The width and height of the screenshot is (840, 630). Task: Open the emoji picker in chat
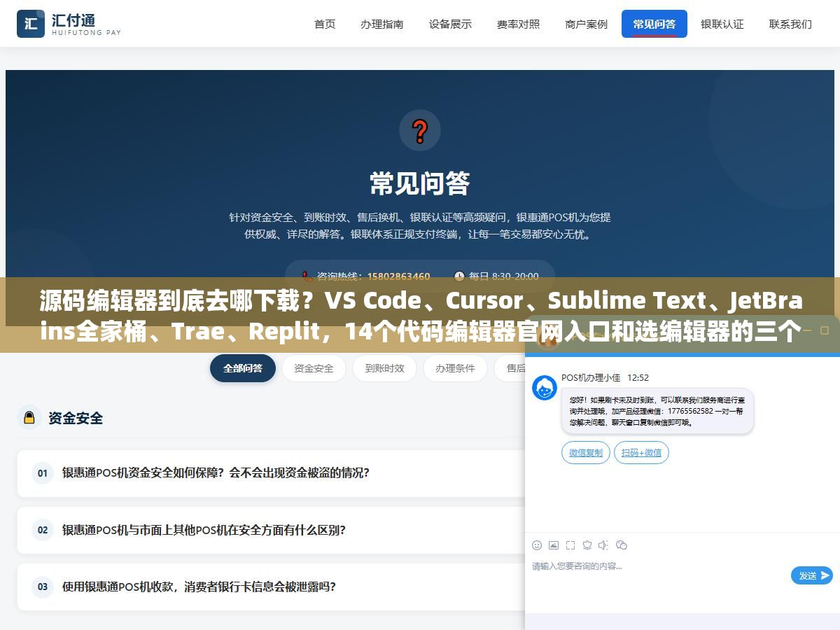click(x=537, y=545)
